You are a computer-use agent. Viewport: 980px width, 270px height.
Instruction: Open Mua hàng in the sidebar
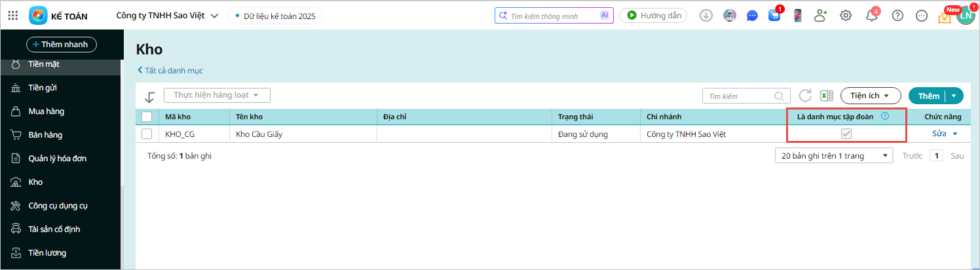coord(46,111)
